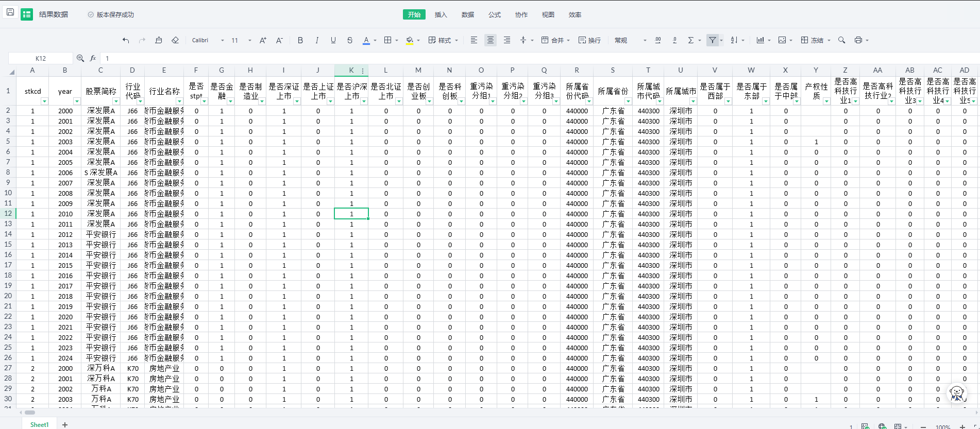Click the 换行 wrap text button
Viewport: 980px width, 429px height.
(589, 40)
